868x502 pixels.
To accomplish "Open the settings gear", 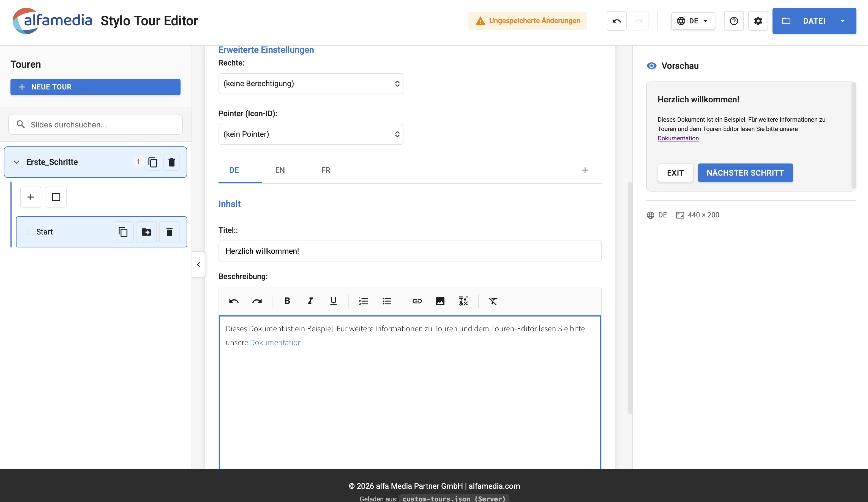I will click(x=758, y=21).
